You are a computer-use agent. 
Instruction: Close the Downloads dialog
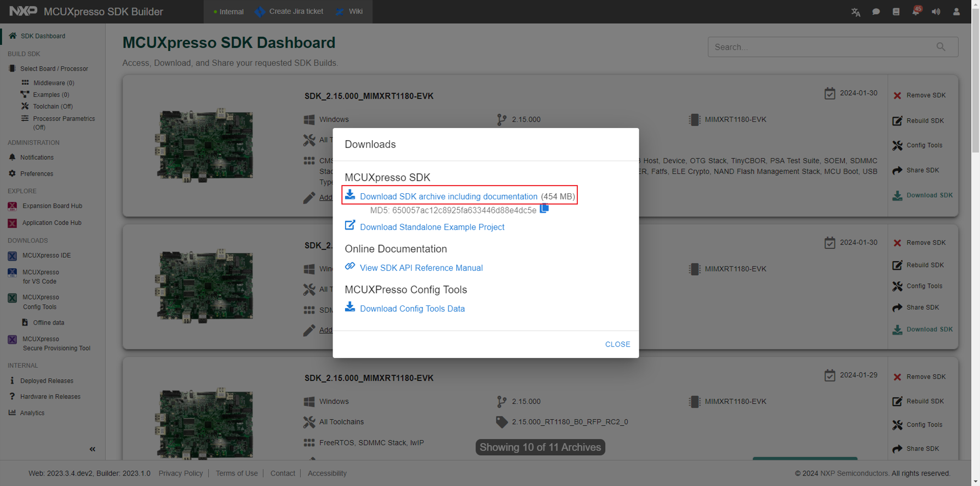[617, 344]
